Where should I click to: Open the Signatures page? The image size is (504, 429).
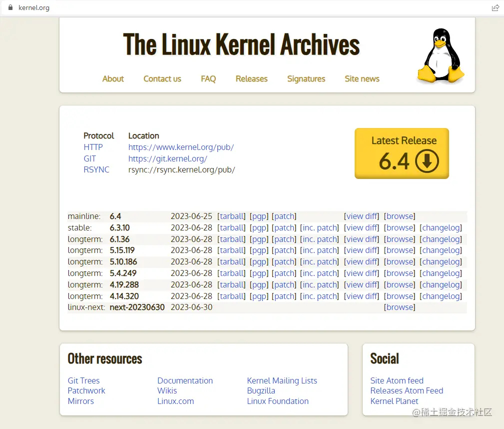tap(306, 79)
